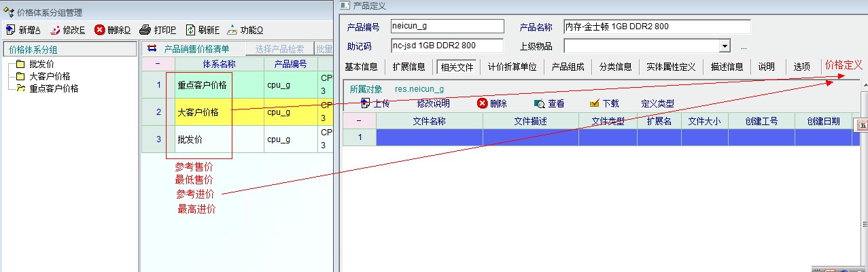Open the 功能O function icon
This screenshot has height=272, width=868.
click(x=232, y=30)
